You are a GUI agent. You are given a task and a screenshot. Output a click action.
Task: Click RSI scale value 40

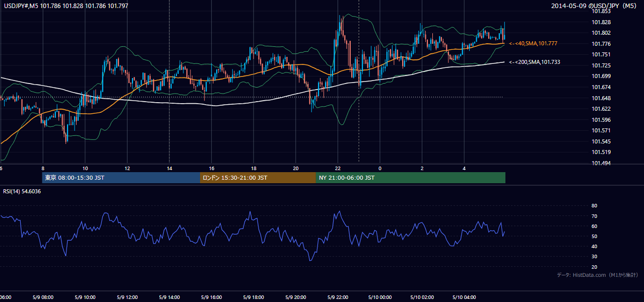pyautogui.click(x=594, y=246)
